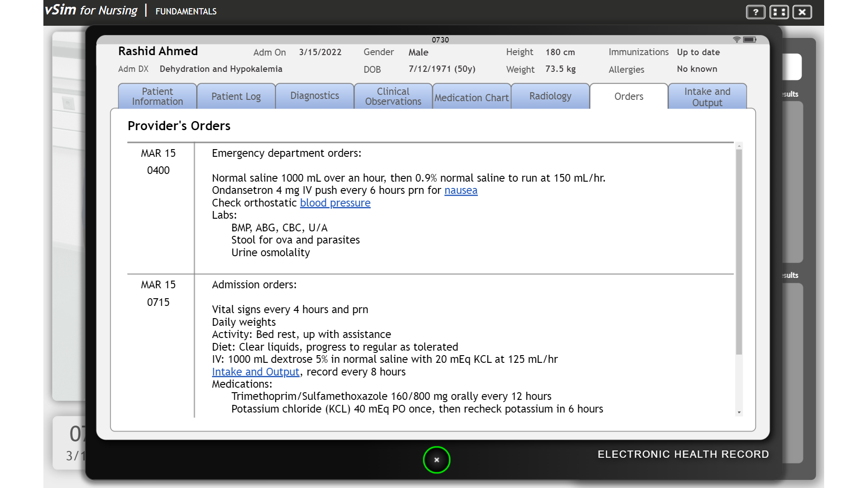The image size is (868, 488).
Task: Toggle fullscreen with the four-square icon
Action: pyautogui.click(x=779, y=12)
